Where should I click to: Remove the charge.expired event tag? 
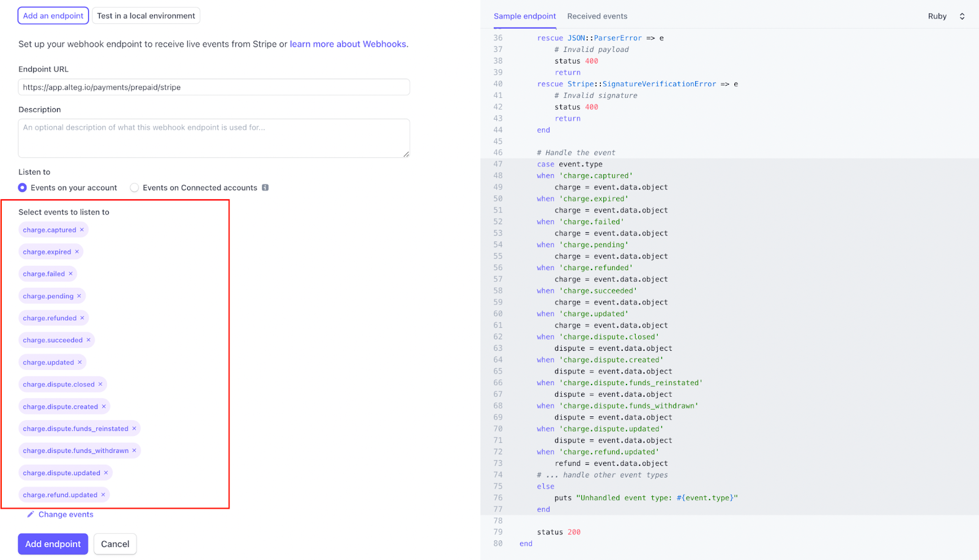77,252
